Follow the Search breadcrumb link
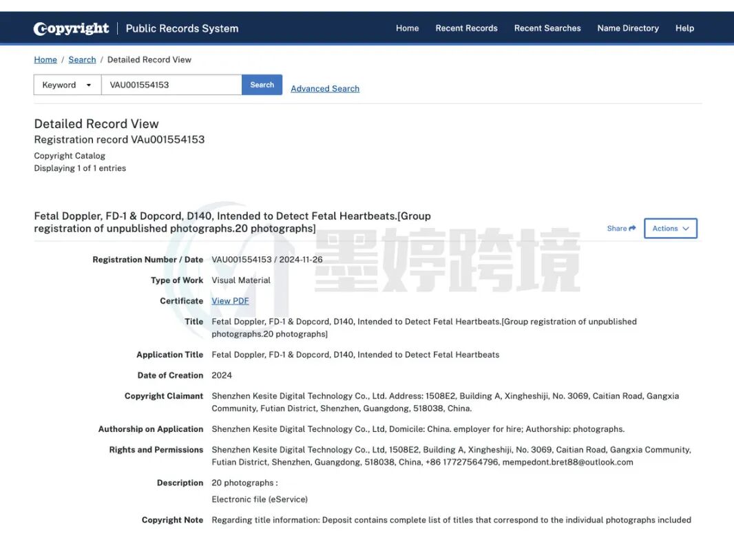The image size is (734, 560). pyautogui.click(x=82, y=59)
